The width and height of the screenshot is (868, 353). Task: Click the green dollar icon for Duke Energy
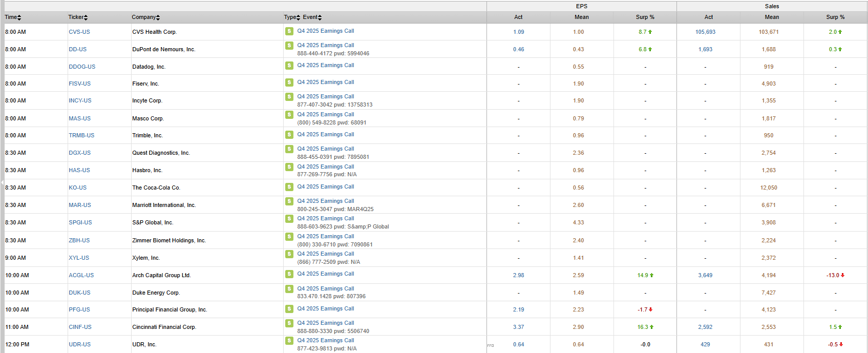pos(289,289)
